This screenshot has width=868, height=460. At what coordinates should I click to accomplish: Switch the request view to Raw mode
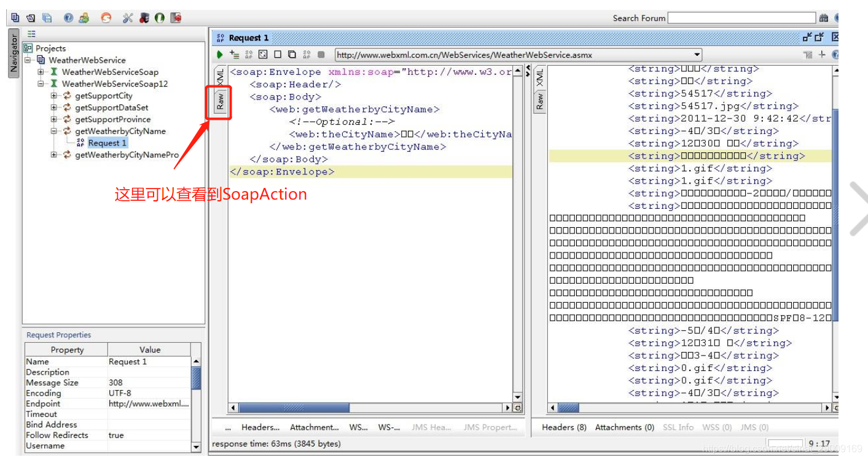(219, 100)
